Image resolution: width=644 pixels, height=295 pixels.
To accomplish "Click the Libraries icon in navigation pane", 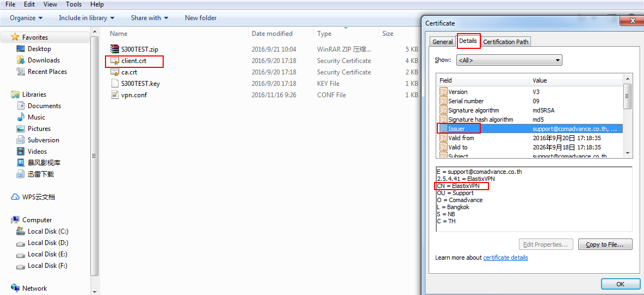I will [x=15, y=95].
